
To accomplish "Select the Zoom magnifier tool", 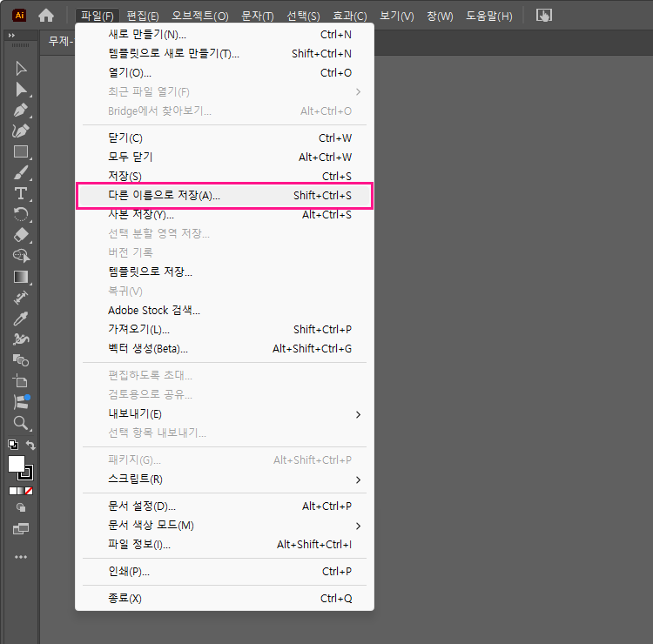I will [21, 422].
